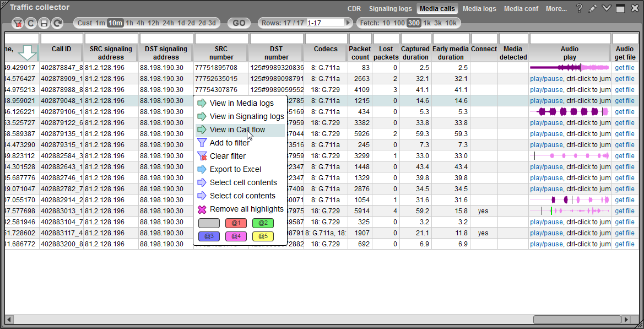644x329 pixels.
Task: Switch to the CDR tab
Action: 354,9
